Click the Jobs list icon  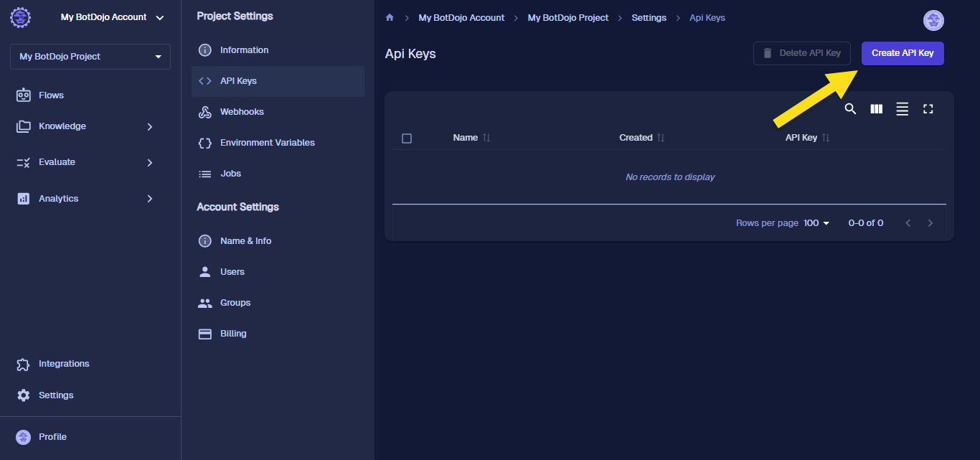205,174
